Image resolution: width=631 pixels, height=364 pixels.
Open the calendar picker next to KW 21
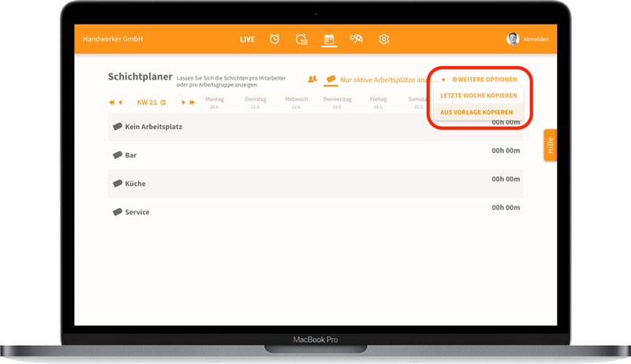(x=163, y=102)
